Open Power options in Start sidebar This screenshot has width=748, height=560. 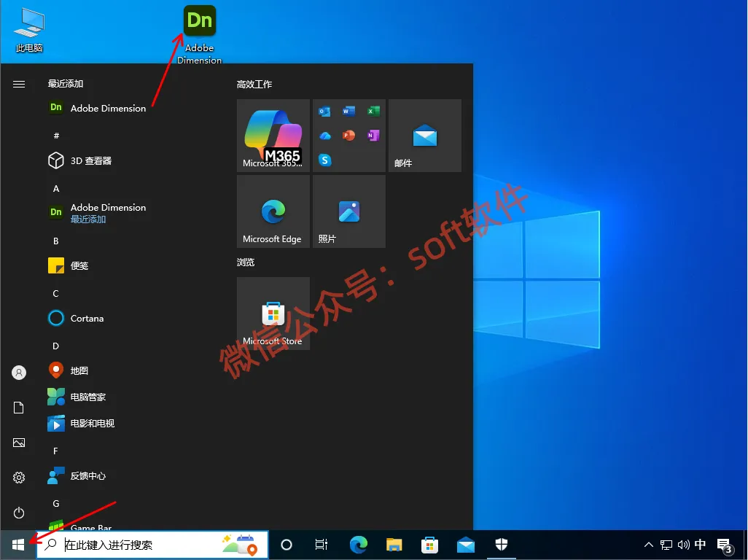(19, 513)
